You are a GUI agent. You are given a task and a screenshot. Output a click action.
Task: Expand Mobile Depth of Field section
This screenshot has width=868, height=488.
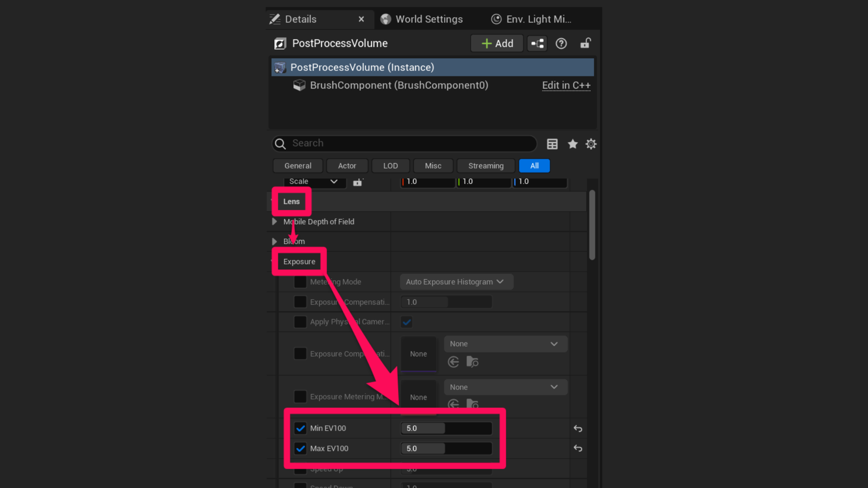click(x=274, y=221)
